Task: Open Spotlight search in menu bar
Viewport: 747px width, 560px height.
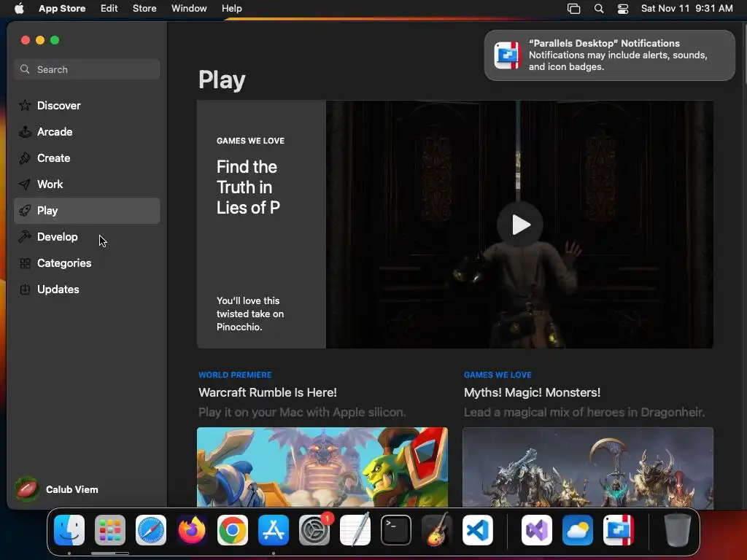Action: [x=599, y=9]
